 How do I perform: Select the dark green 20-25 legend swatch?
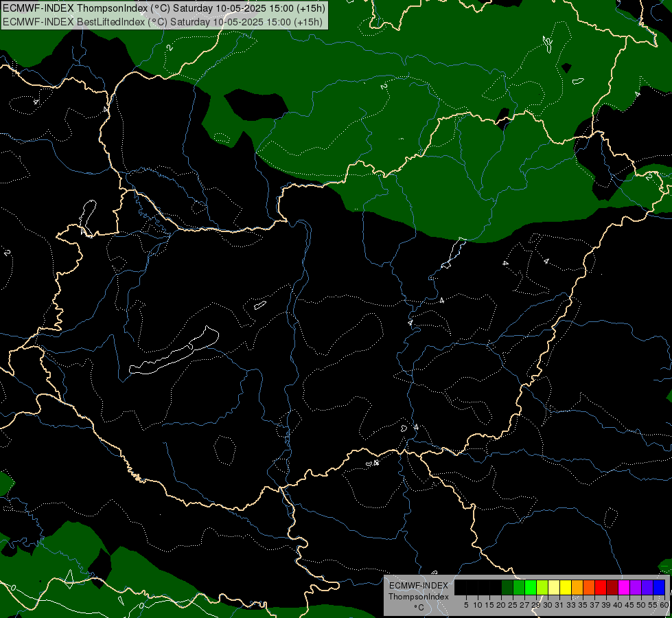point(507,587)
